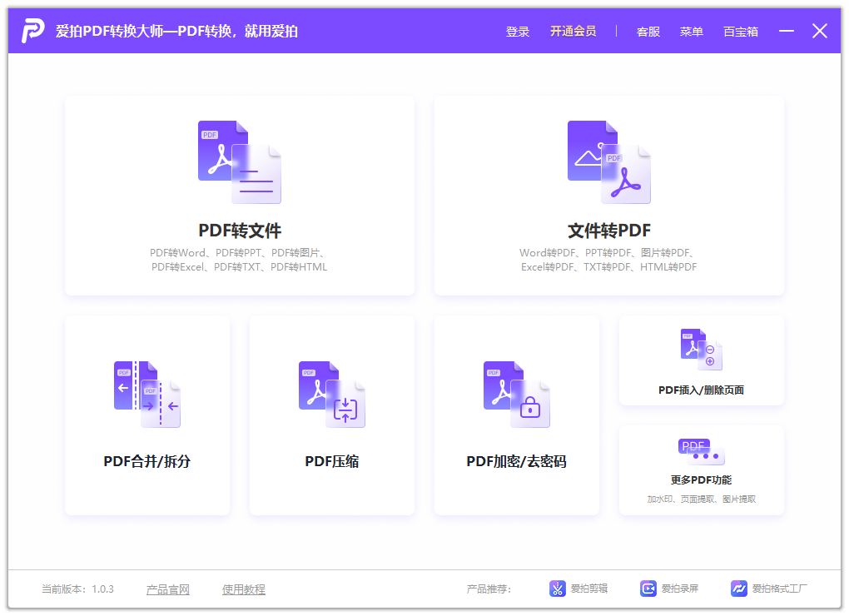The image size is (849, 616).
Task: Open the 文件转PDF conversion tool icon
Action: [608, 160]
